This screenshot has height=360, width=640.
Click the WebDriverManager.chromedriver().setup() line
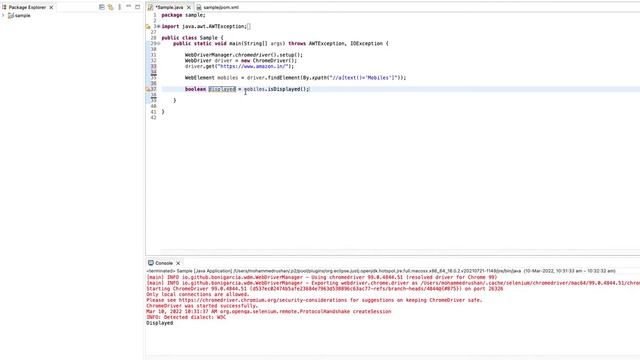[x=244, y=55]
